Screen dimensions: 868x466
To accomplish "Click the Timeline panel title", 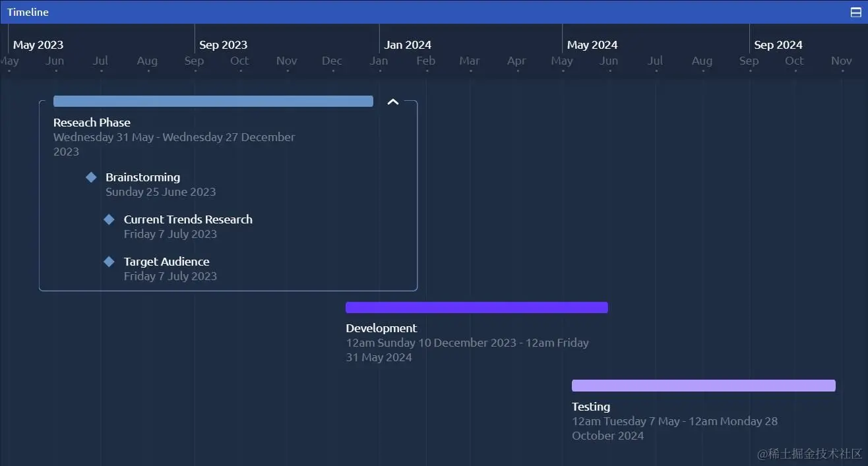I will click(x=28, y=12).
